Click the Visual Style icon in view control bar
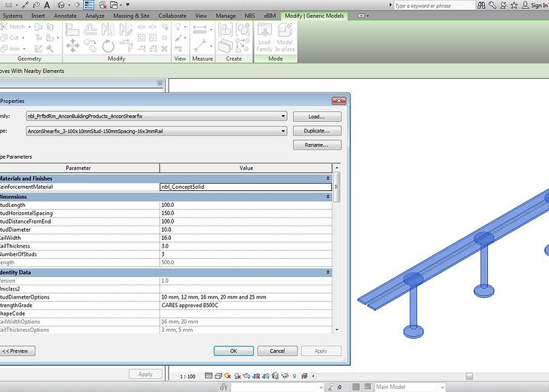This screenshot has width=549, height=392. click(x=218, y=375)
